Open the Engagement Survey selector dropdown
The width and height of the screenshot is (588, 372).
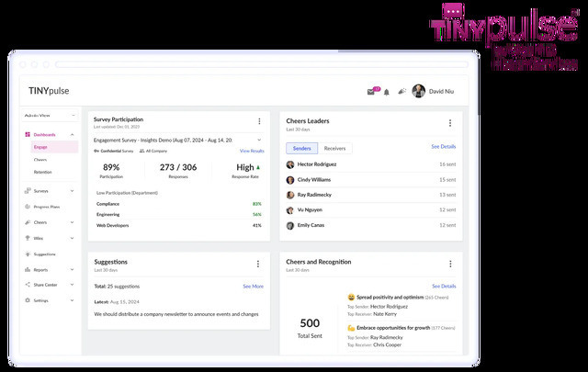(177, 140)
